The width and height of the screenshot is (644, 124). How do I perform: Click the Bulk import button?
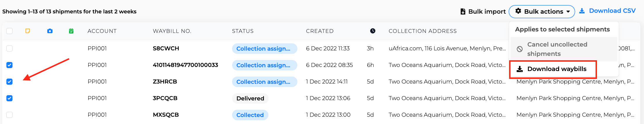(483, 12)
